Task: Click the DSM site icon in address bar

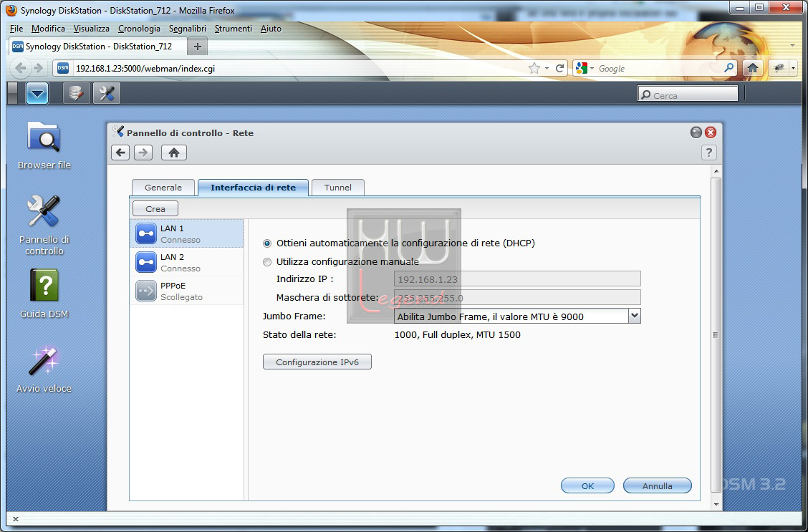Action: pos(63,68)
